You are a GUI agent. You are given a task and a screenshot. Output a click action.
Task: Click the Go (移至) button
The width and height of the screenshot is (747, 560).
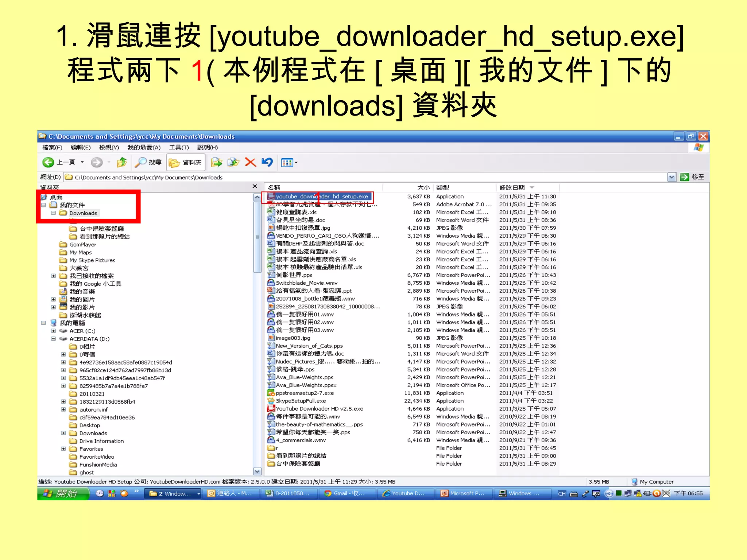[692, 177]
